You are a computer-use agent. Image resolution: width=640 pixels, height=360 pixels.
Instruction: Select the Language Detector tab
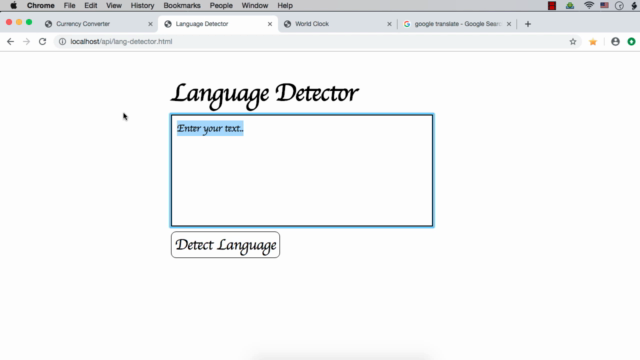(x=218, y=24)
